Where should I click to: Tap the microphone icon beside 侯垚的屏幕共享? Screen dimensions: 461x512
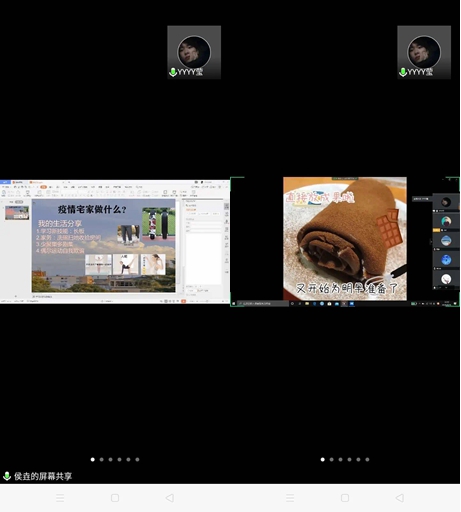pyautogui.click(x=7, y=476)
